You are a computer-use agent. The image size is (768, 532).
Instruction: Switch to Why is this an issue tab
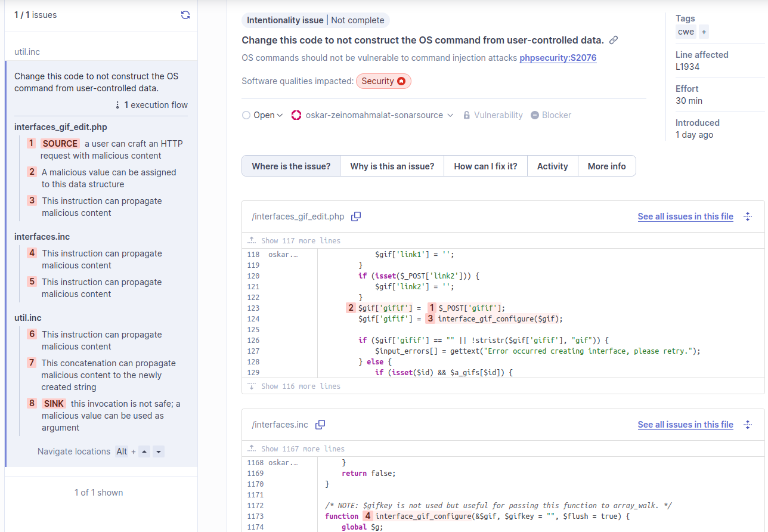coord(392,166)
